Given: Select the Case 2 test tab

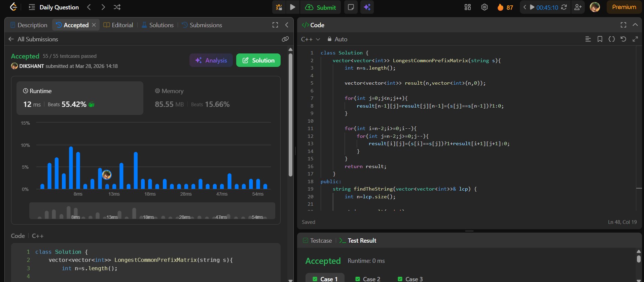Looking at the screenshot, I should pos(368,279).
